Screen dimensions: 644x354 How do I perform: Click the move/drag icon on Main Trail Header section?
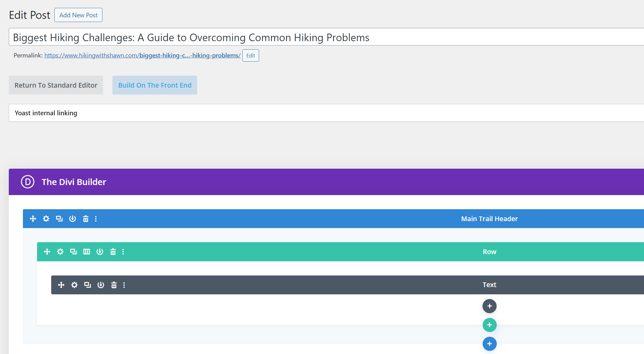(x=32, y=218)
